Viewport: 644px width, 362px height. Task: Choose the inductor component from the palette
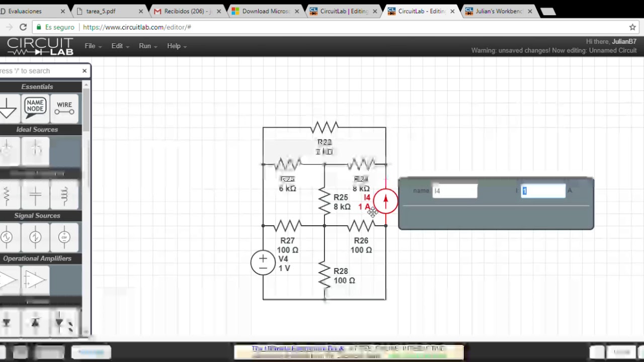(x=64, y=195)
